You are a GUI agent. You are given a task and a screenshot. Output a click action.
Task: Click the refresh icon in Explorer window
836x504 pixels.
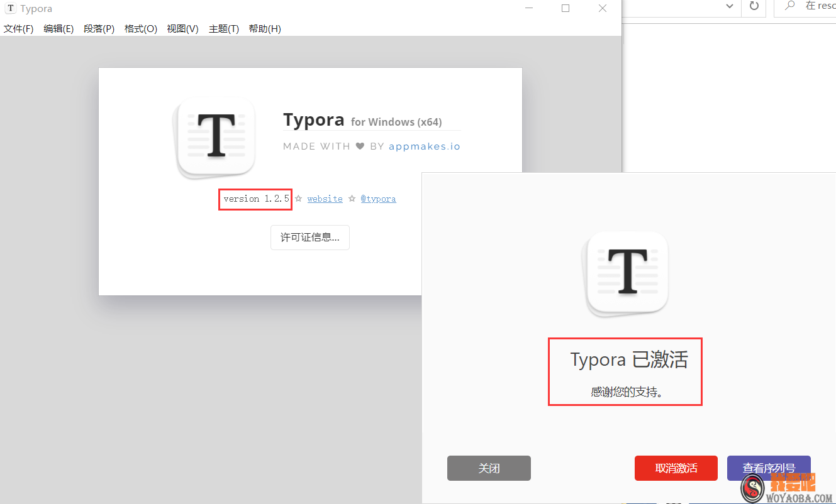(x=754, y=6)
